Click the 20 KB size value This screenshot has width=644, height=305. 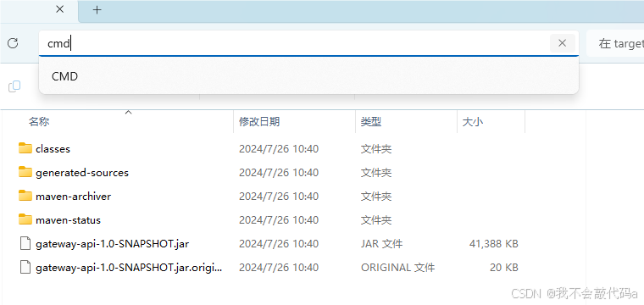coord(504,268)
